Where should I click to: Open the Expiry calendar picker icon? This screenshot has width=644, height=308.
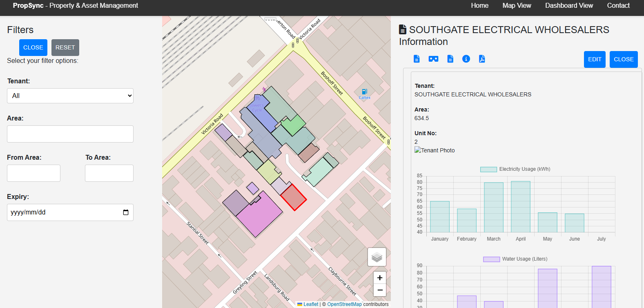click(126, 212)
